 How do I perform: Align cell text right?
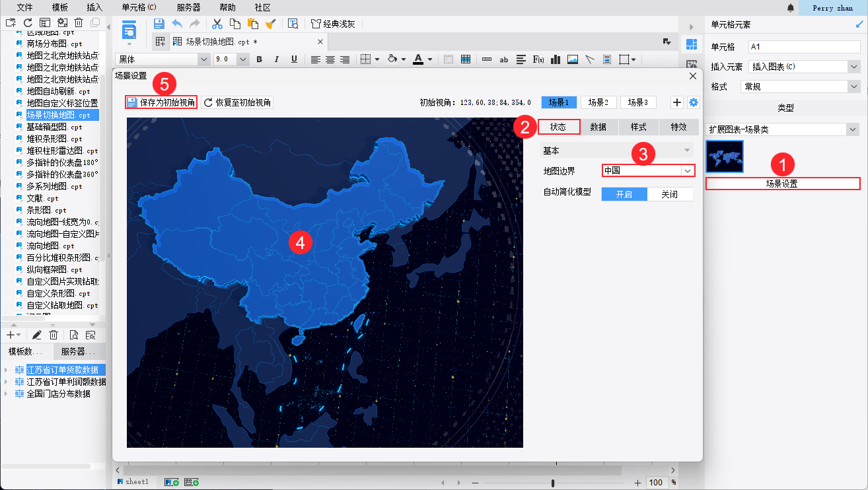point(345,59)
